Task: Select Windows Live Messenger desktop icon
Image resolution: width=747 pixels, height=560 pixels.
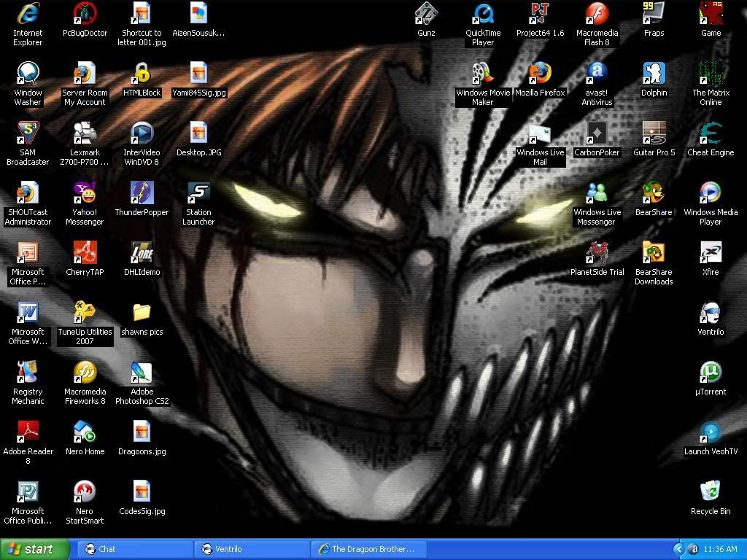Action: point(597,192)
